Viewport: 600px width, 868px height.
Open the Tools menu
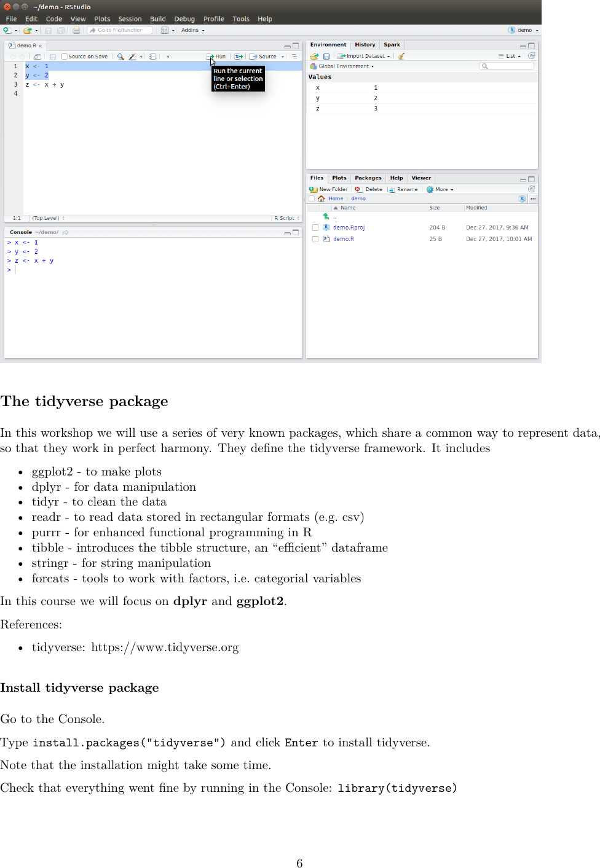click(x=241, y=19)
